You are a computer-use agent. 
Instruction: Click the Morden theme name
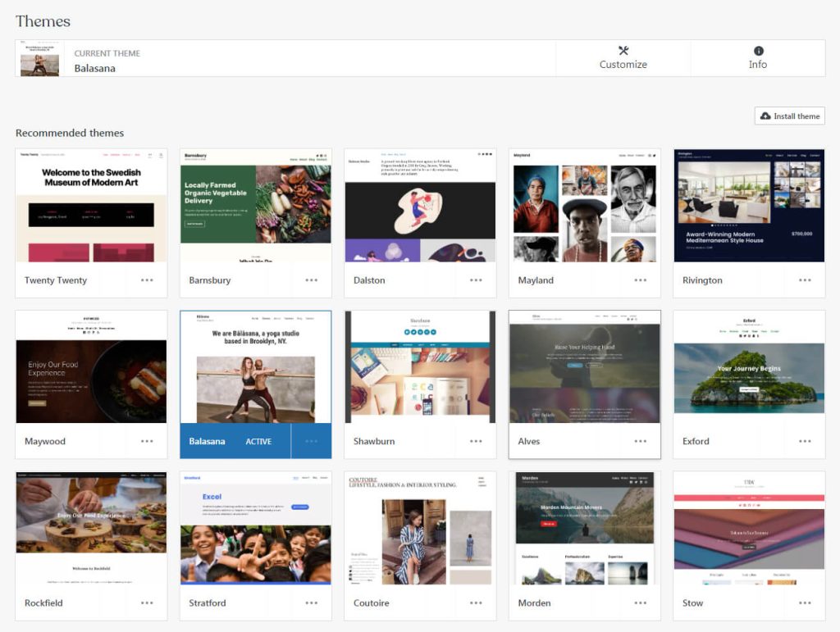[x=534, y=603]
